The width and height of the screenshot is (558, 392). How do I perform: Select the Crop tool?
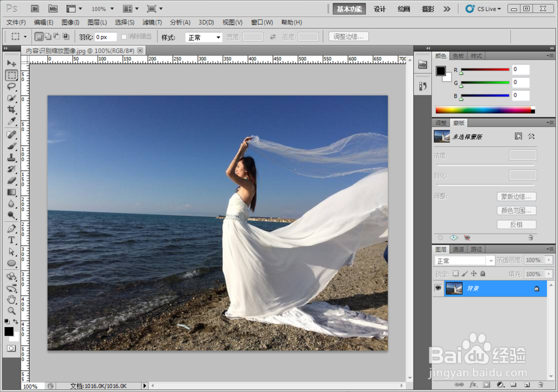[x=11, y=109]
